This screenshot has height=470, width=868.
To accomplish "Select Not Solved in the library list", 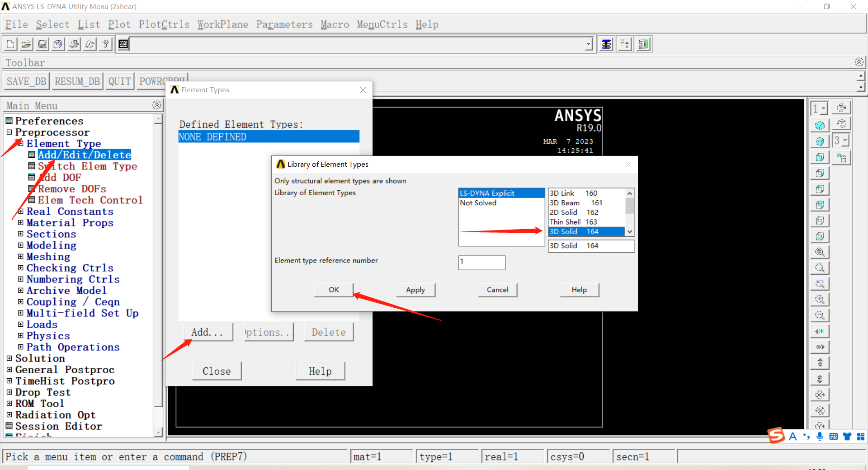I will coord(501,203).
